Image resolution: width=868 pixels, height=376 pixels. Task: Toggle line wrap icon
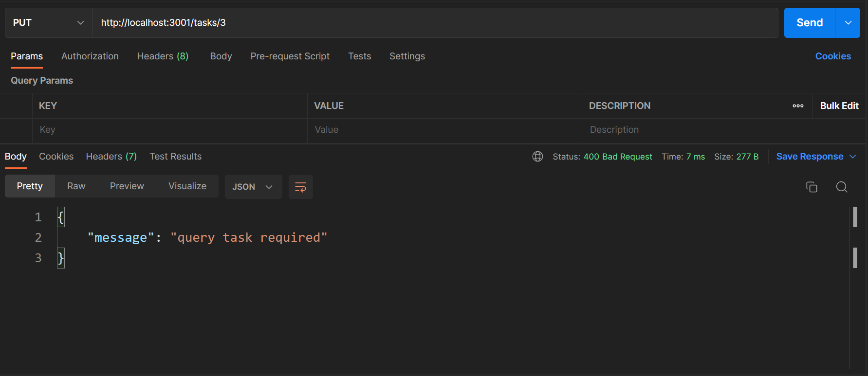coord(301,187)
